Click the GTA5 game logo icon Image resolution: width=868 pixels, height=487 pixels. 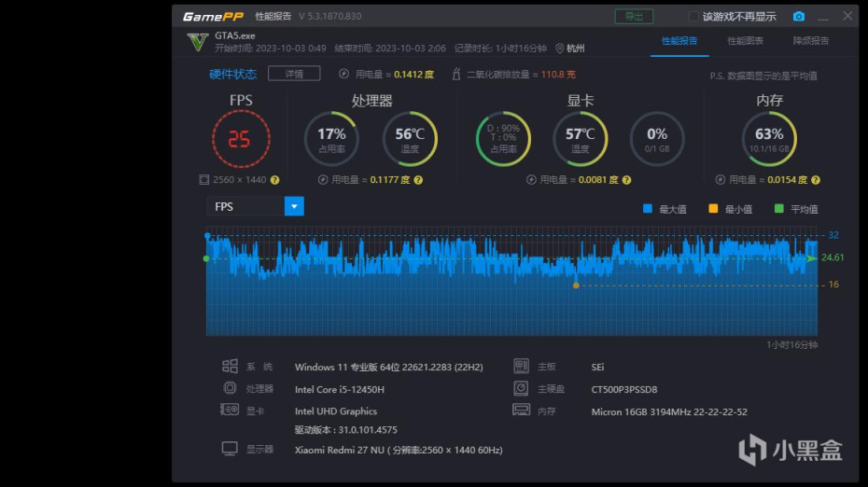click(198, 42)
